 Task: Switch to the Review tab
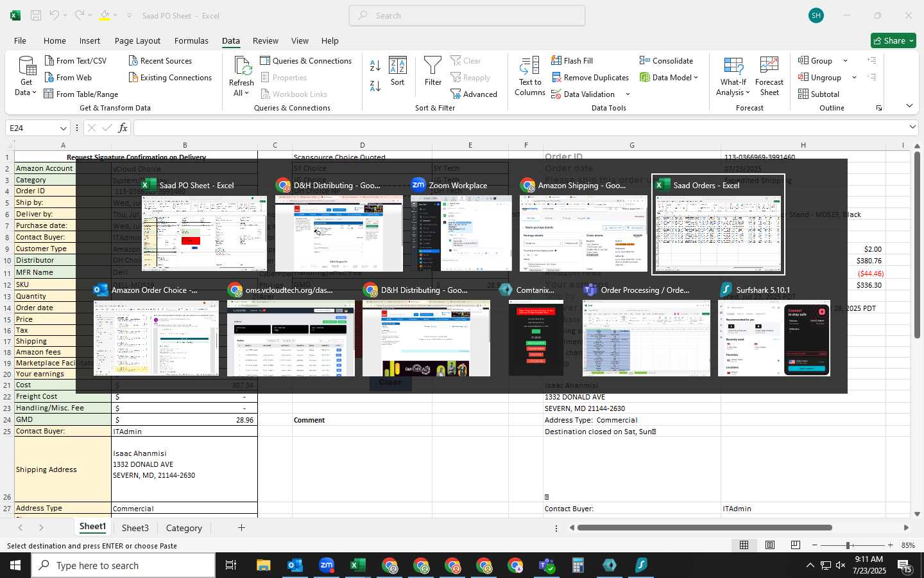(265, 40)
